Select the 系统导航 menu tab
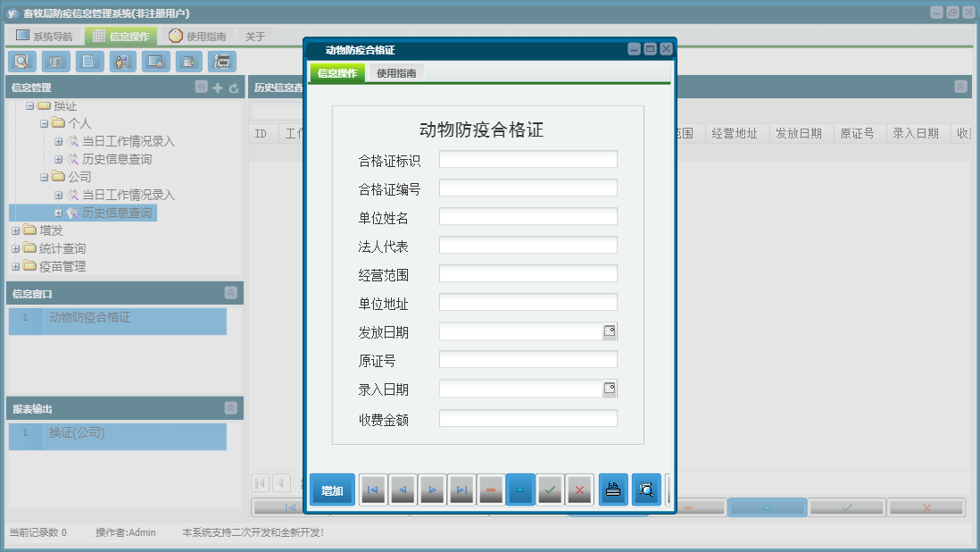The image size is (980, 552). (50, 35)
